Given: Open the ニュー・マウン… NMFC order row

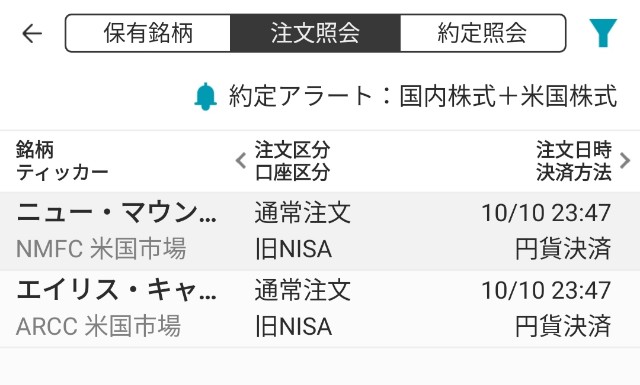Looking at the screenshot, I should point(320,231).
